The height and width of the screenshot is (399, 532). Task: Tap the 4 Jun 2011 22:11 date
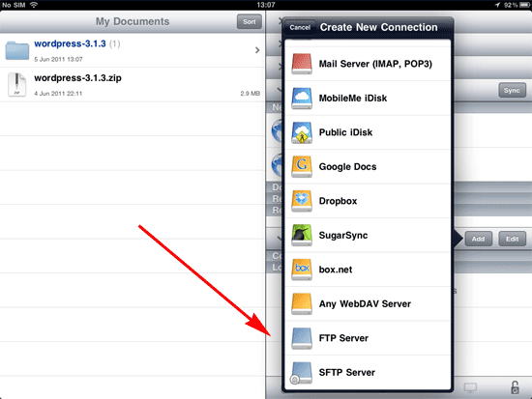[x=58, y=94]
